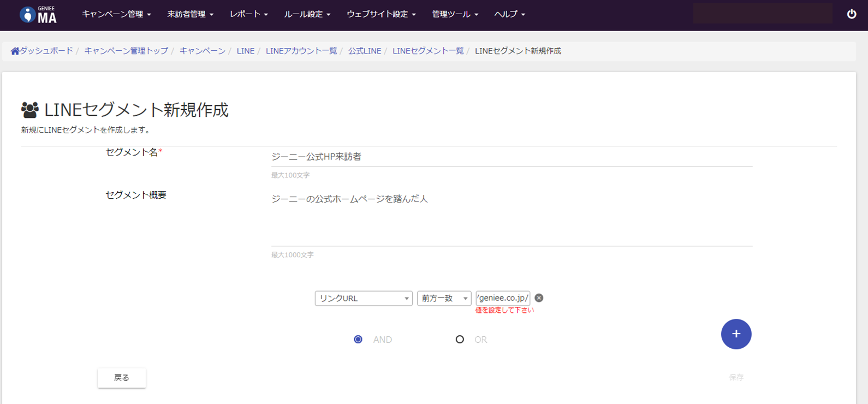The width and height of the screenshot is (868, 404).
Task: Click the セグメント名 input field
Action: [x=512, y=157]
